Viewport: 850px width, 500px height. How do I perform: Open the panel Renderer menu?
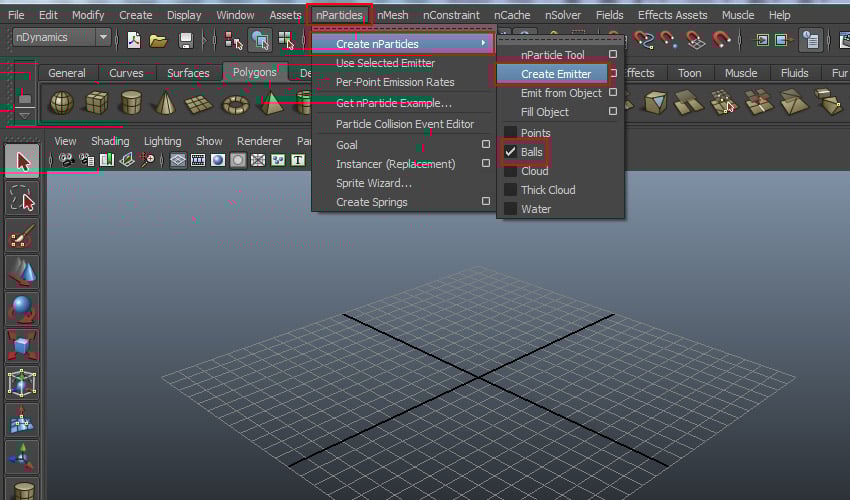pyautogui.click(x=259, y=141)
